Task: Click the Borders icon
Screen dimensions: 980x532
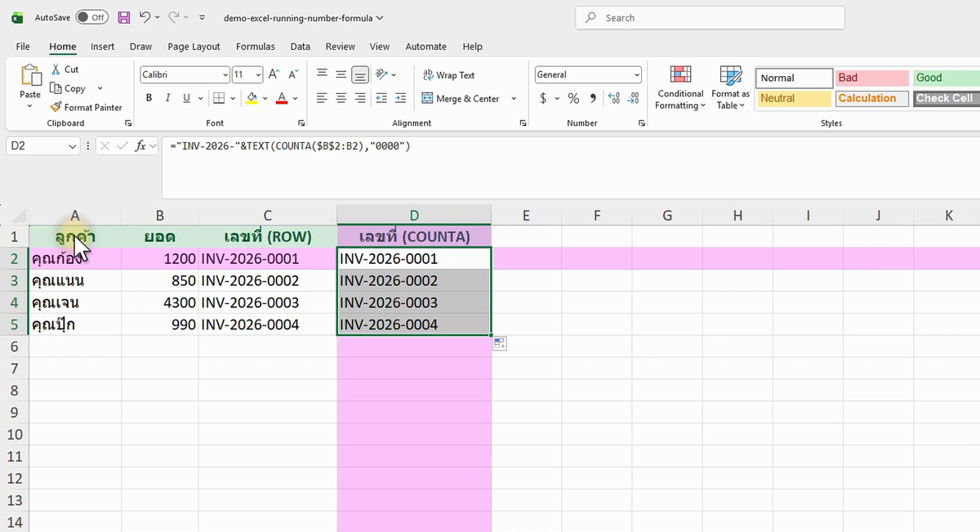Action: 218,98
